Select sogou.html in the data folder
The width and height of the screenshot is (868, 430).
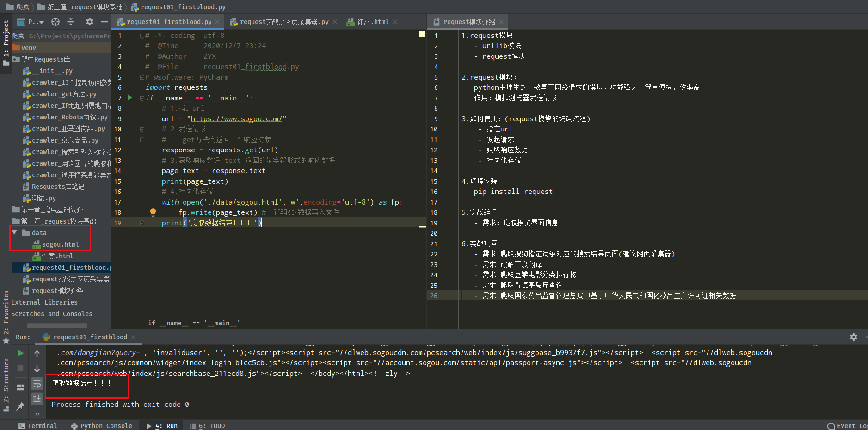pos(55,244)
